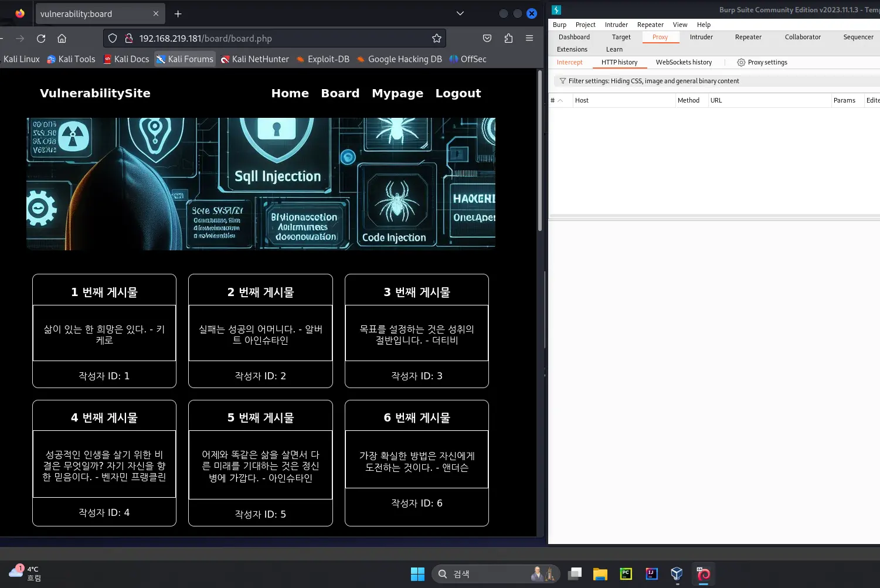Image resolution: width=880 pixels, height=588 pixels.
Task: Sort HTTP history by the # column
Action: (x=560, y=100)
